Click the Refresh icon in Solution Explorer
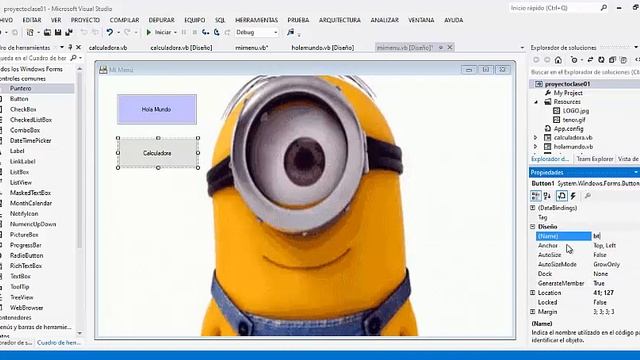The height and width of the screenshot is (360, 640). point(601,60)
